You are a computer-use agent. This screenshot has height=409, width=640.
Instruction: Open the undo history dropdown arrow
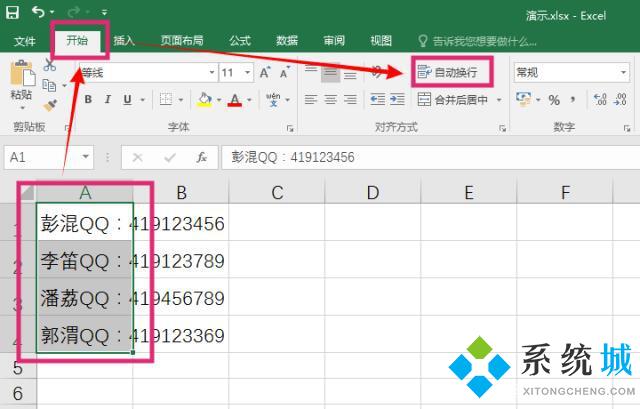tap(52, 13)
